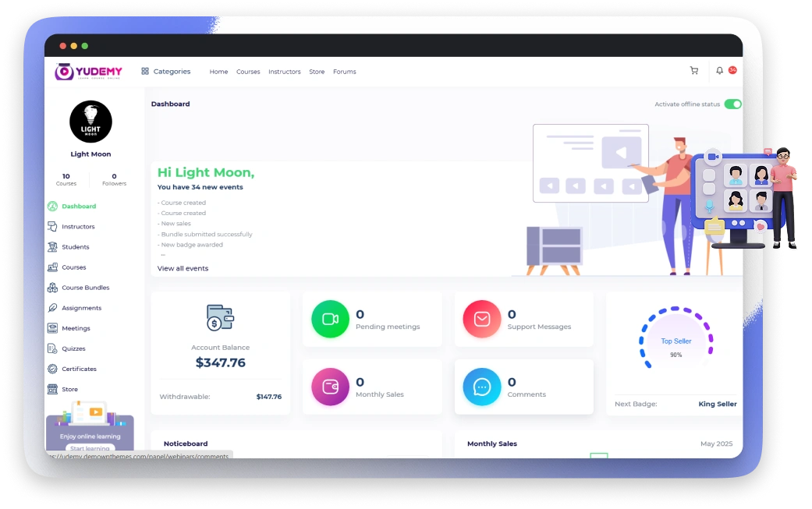Click the Courses sidebar icon
This screenshot has width=812, height=509.
coord(52,267)
